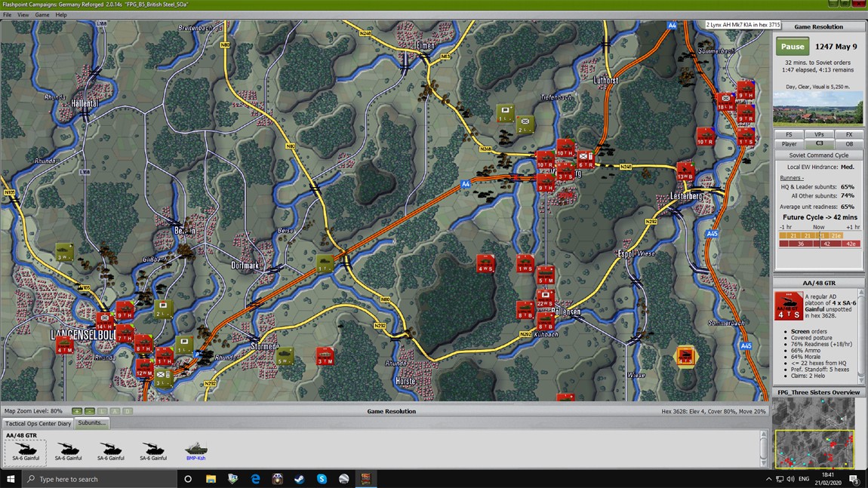Select the BMP-Ksh subunit icon

click(196, 451)
